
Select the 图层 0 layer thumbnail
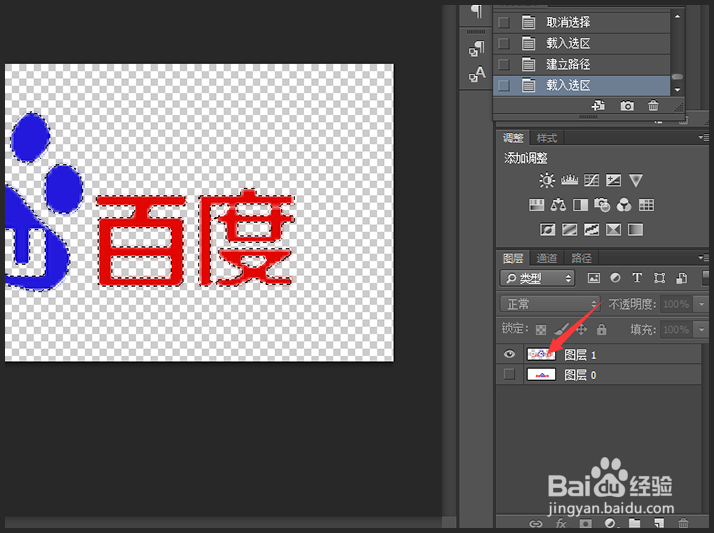tap(541, 375)
